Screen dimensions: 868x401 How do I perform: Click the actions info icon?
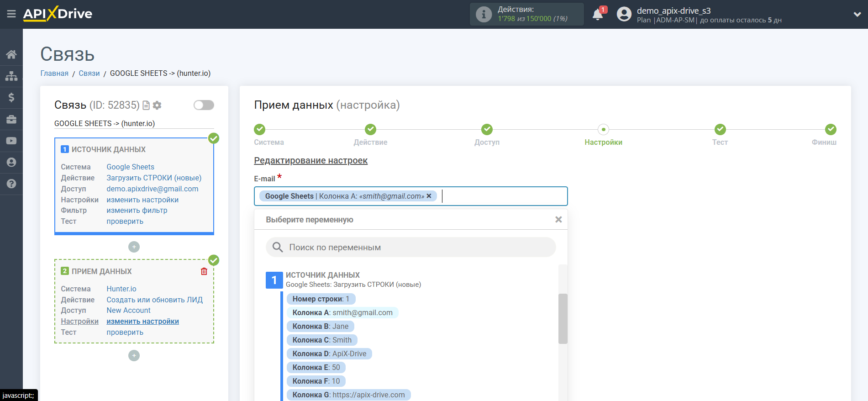pos(484,14)
